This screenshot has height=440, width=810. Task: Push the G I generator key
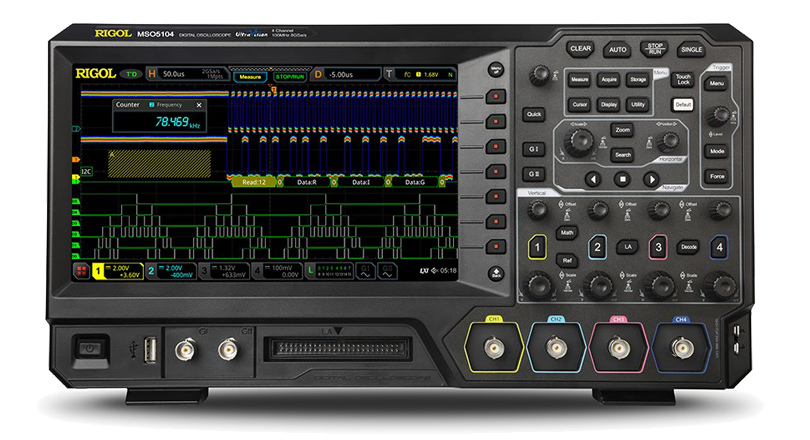tap(534, 149)
